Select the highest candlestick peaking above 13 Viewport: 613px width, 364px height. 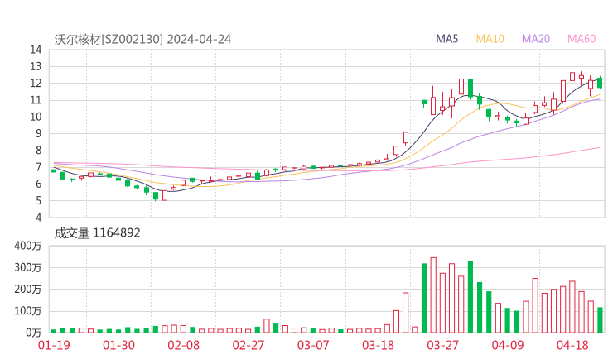point(572,74)
